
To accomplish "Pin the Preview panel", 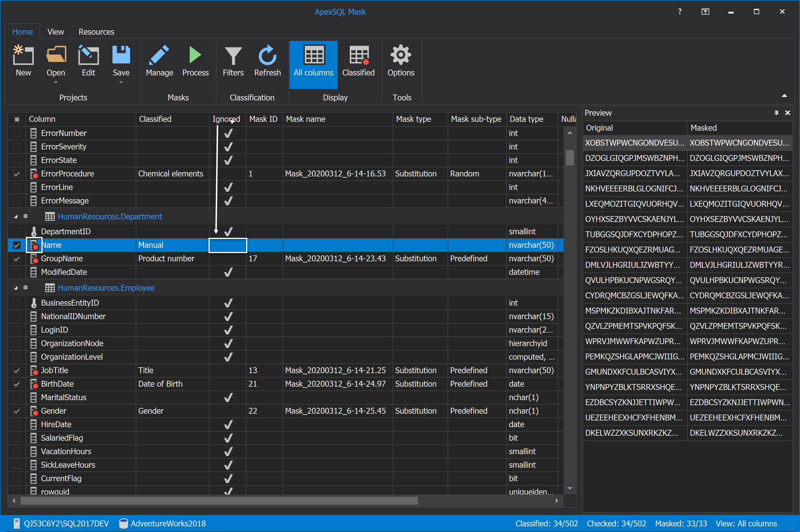I will 776,113.
